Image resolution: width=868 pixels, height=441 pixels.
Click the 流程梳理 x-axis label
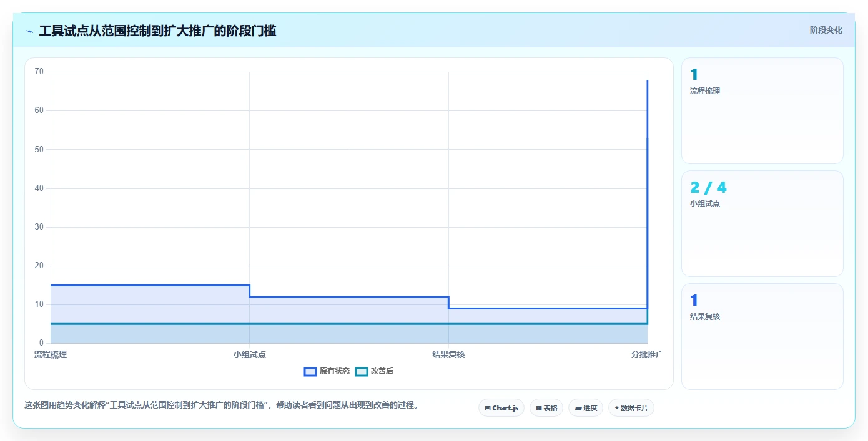tap(51, 354)
